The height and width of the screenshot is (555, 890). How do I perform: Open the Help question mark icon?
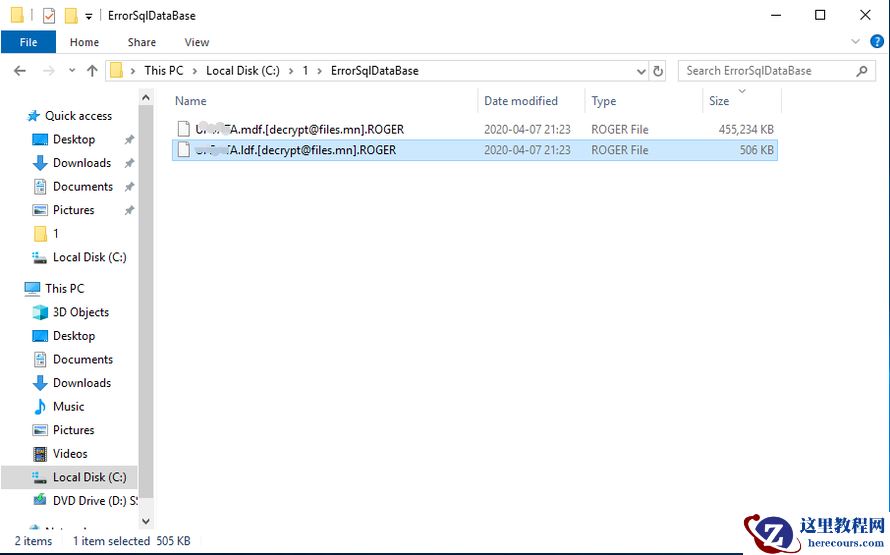pos(876,41)
